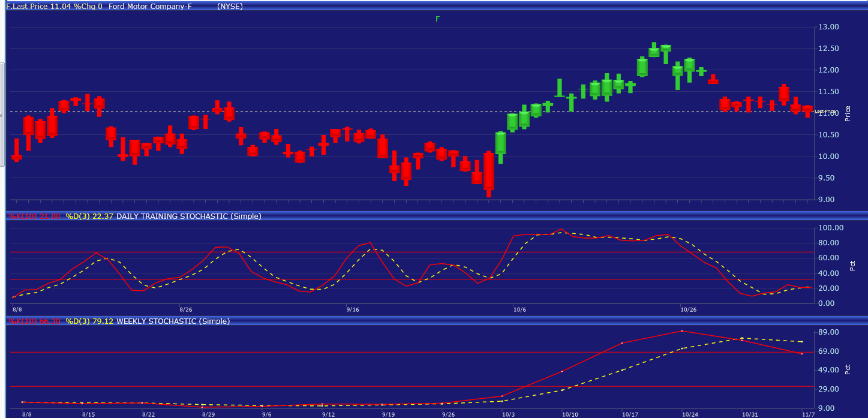Click the 12.50 price axis label
This screenshot has height=418, width=868.
[x=828, y=49]
